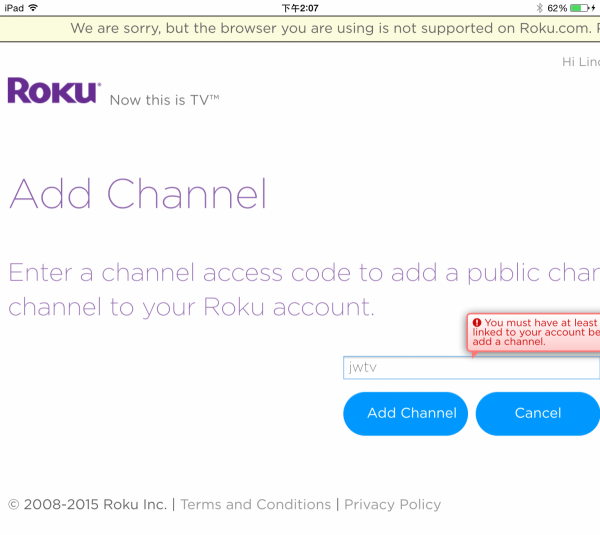Tap the clock time in status bar

click(x=300, y=7)
